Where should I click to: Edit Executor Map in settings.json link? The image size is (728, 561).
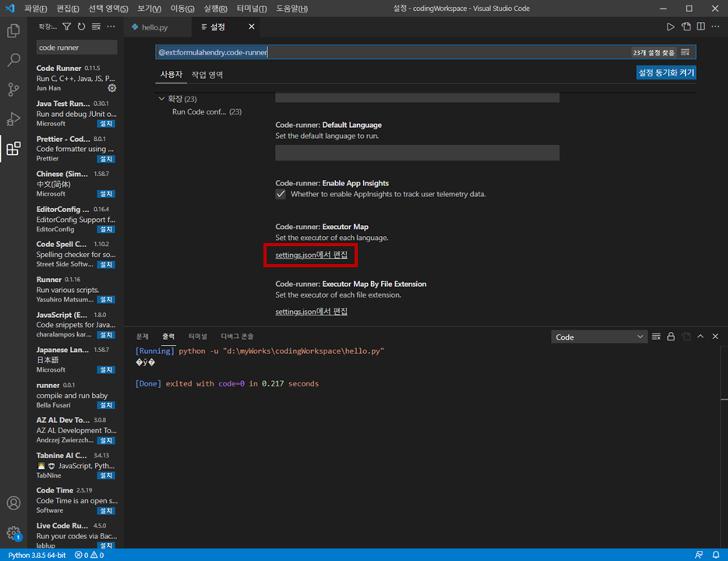point(311,255)
